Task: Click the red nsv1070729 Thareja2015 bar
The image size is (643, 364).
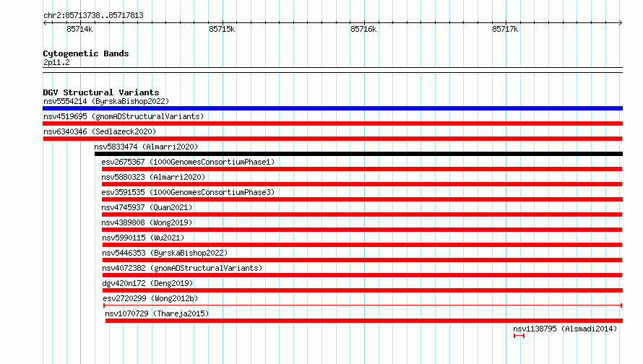Action: coord(364,321)
